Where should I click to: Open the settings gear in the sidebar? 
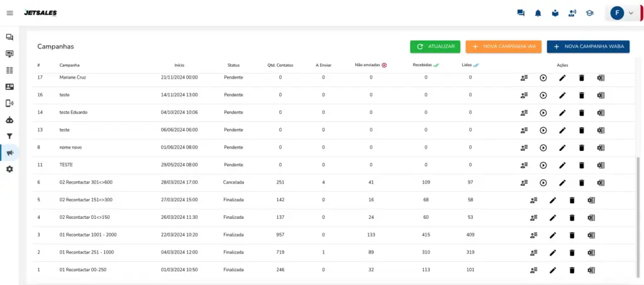tap(9, 169)
